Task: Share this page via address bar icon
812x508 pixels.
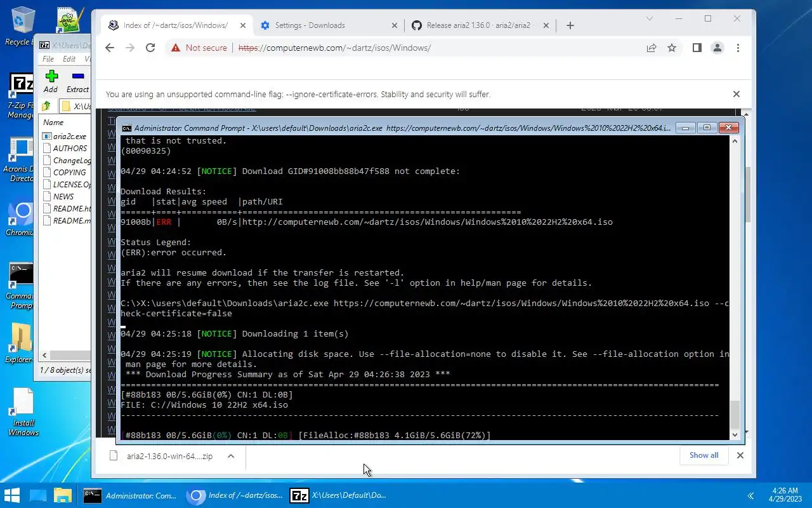Action: pyautogui.click(x=652, y=48)
